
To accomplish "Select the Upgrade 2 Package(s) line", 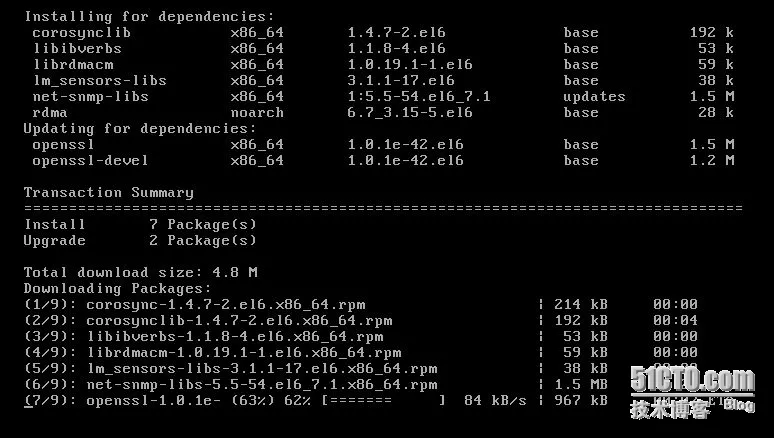I will pos(140,240).
